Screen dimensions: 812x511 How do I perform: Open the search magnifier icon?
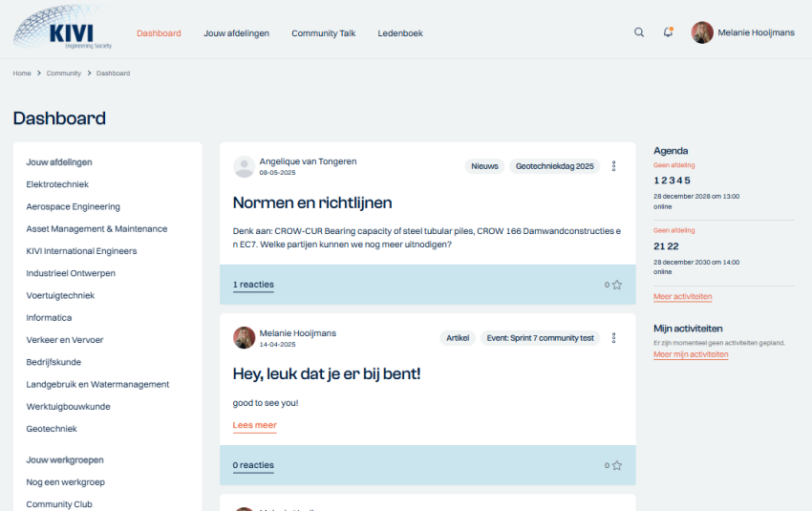point(639,32)
